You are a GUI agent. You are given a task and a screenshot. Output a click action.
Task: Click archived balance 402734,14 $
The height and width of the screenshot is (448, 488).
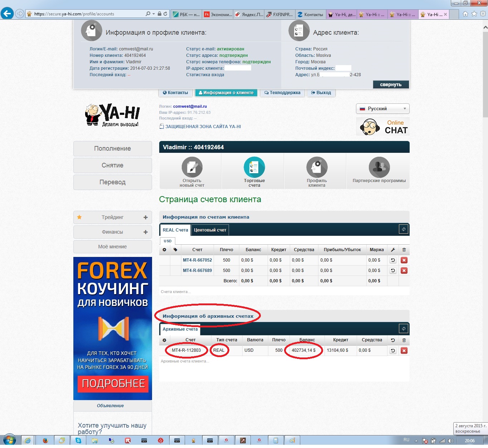pyautogui.click(x=303, y=350)
